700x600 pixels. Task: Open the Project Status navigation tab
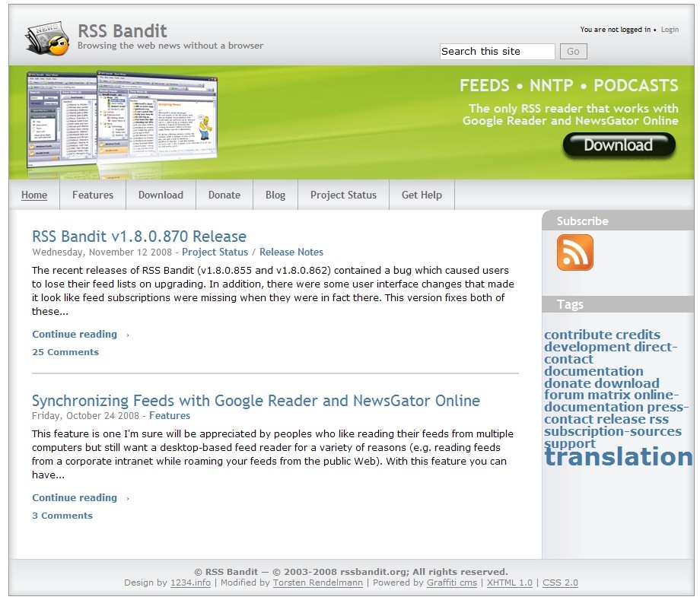pos(343,195)
